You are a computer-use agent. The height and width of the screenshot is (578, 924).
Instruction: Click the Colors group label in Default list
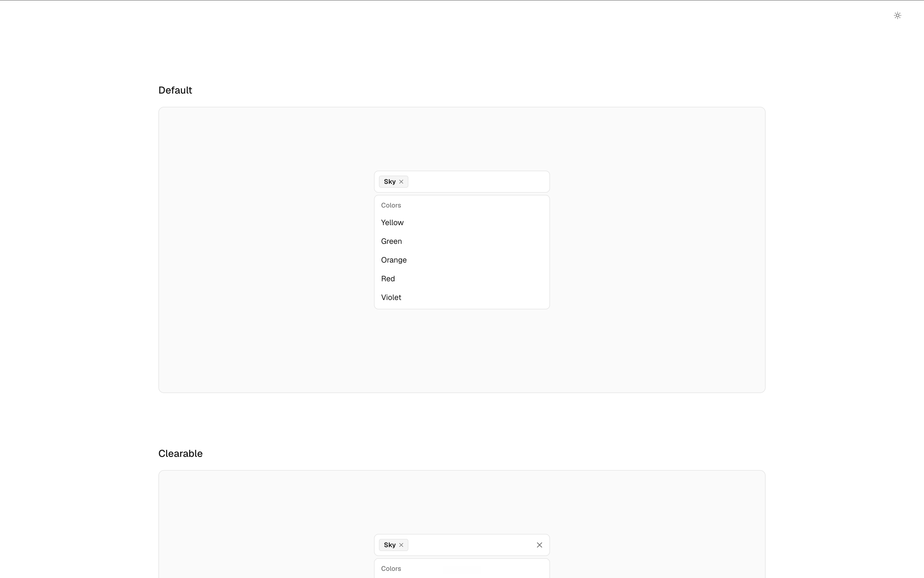click(391, 205)
